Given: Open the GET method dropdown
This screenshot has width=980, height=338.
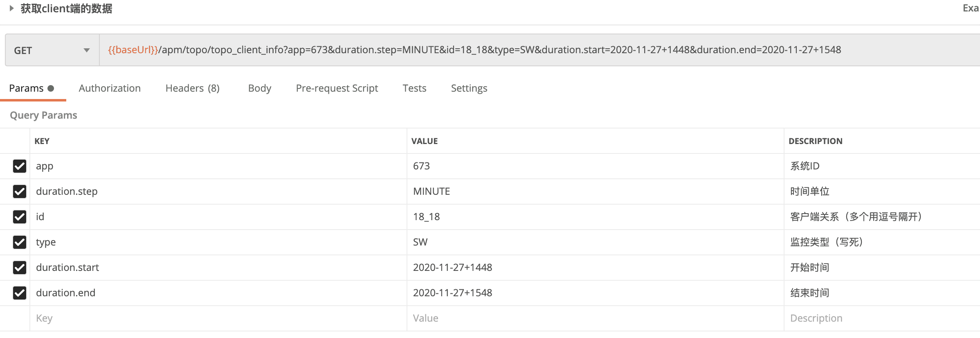Looking at the screenshot, I should tap(52, 50).
